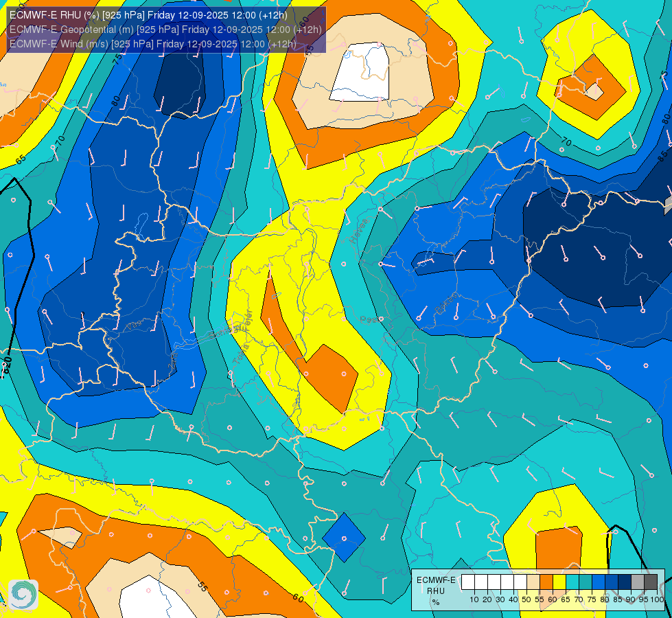Screen dimensions: 672x618
Task: Click the legend tick label '100'
Action: (658, 599)
